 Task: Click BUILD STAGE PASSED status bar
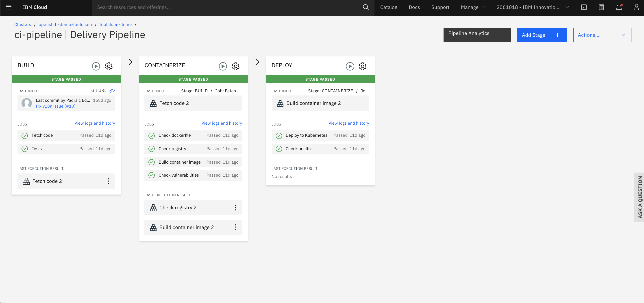(66, 79)
